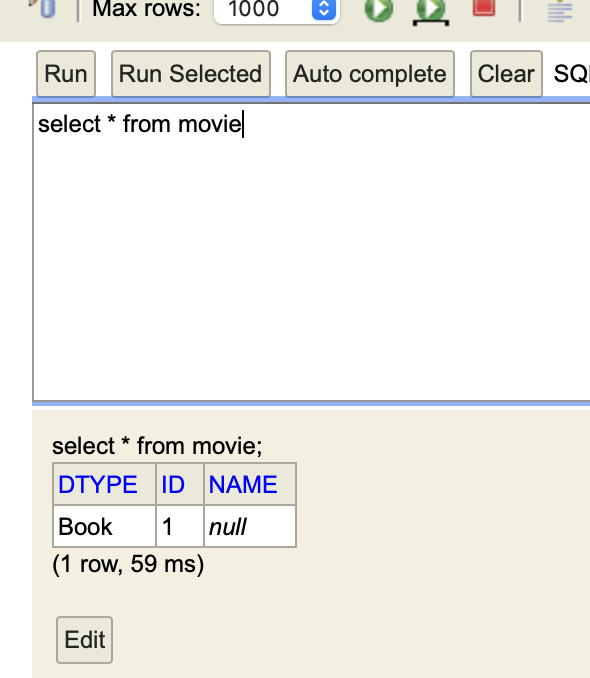Sort by the NAME column header

click(x=243, y=484)
